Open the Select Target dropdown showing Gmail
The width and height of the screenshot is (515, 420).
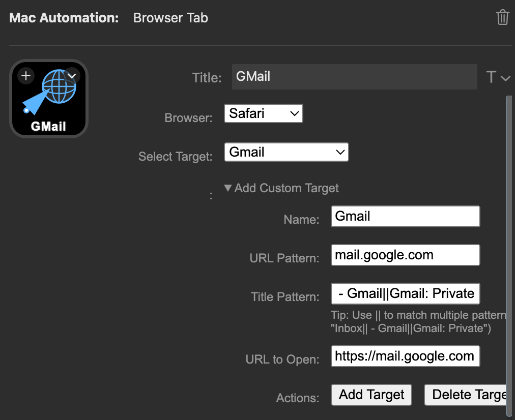[286, 152]
